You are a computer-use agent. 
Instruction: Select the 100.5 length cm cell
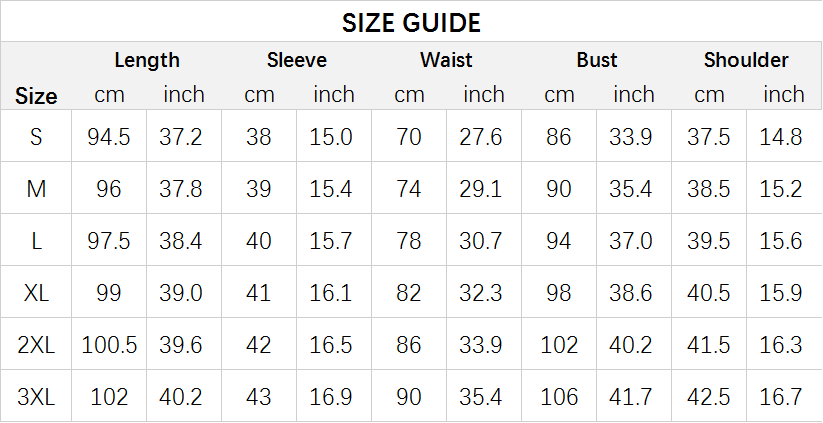tap(109, 345)
